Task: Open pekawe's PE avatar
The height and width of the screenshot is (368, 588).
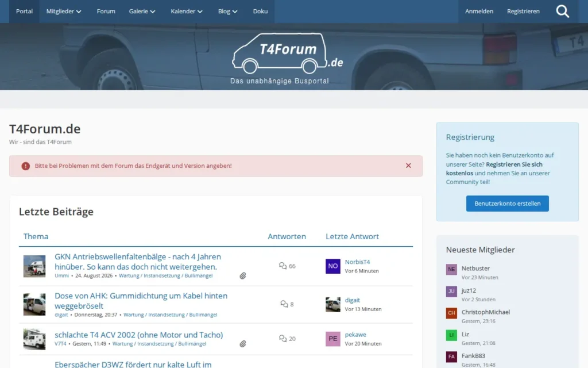Action: point(332,339)
